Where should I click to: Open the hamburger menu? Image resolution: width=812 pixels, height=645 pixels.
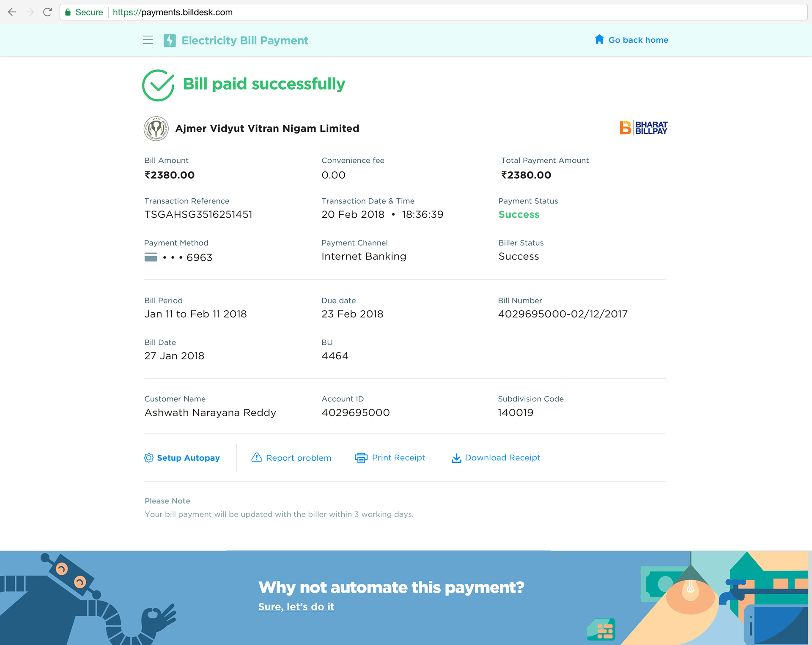(148, 40)
